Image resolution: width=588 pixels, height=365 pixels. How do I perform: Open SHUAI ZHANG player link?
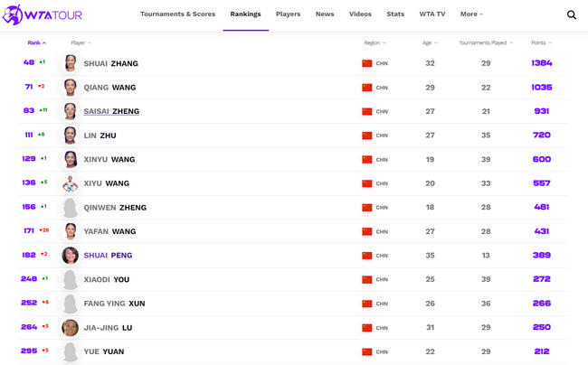click(110, 63)
